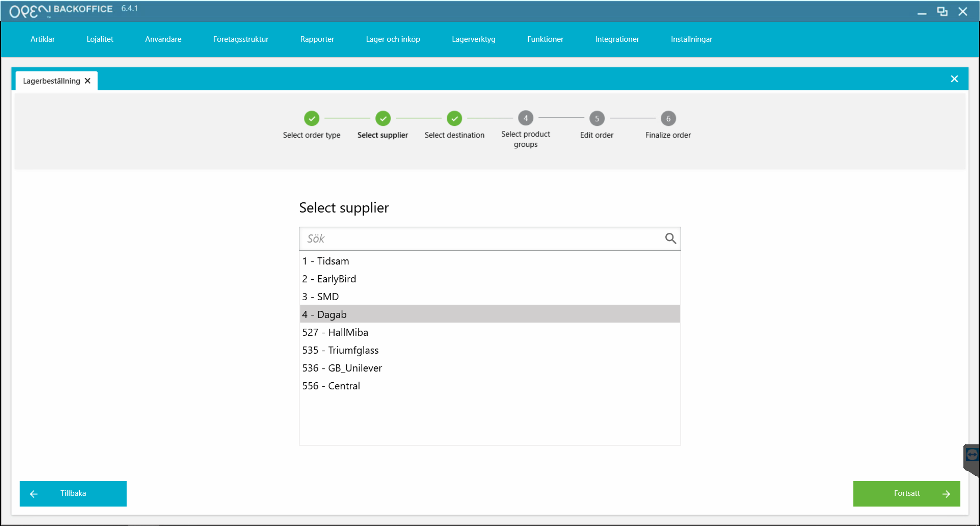Open the Rapporter menu

317,39
